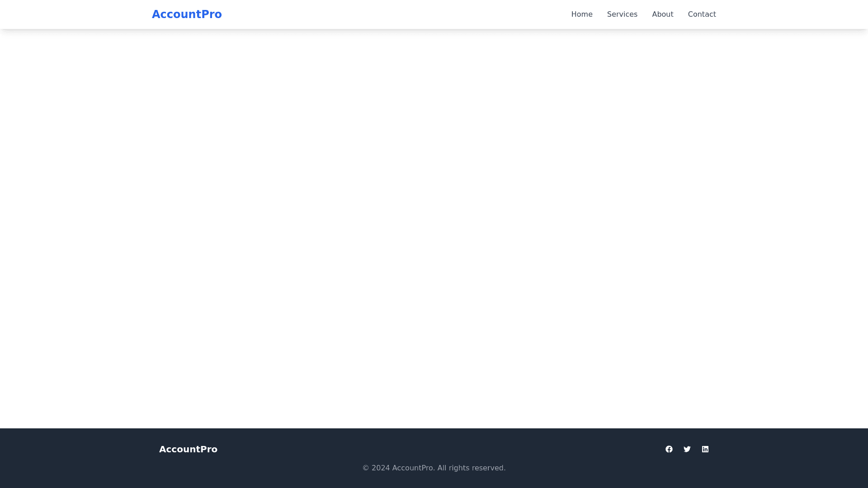Choose the Contact link at top right

click(702, 14)
